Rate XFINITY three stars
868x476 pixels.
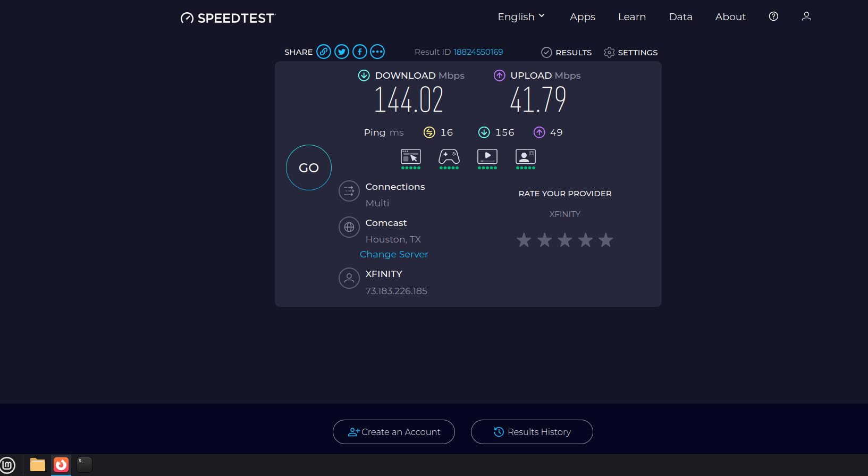coord(565,240)
